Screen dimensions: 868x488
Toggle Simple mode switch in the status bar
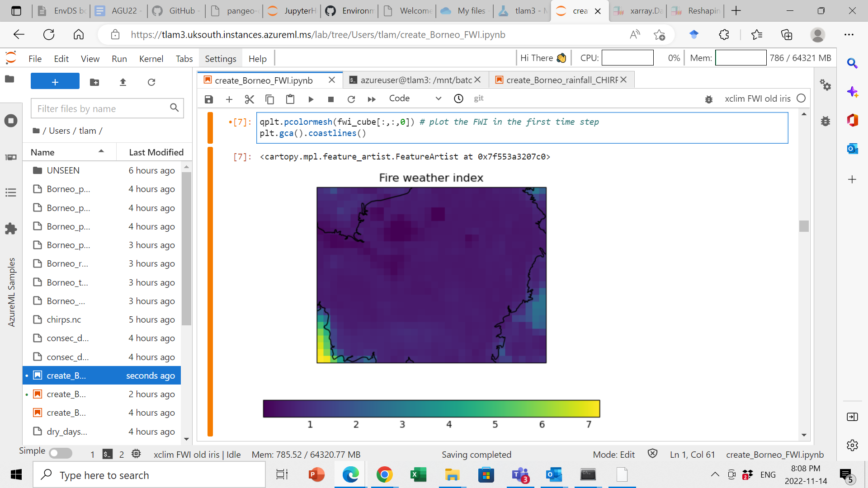pos(61,453)
